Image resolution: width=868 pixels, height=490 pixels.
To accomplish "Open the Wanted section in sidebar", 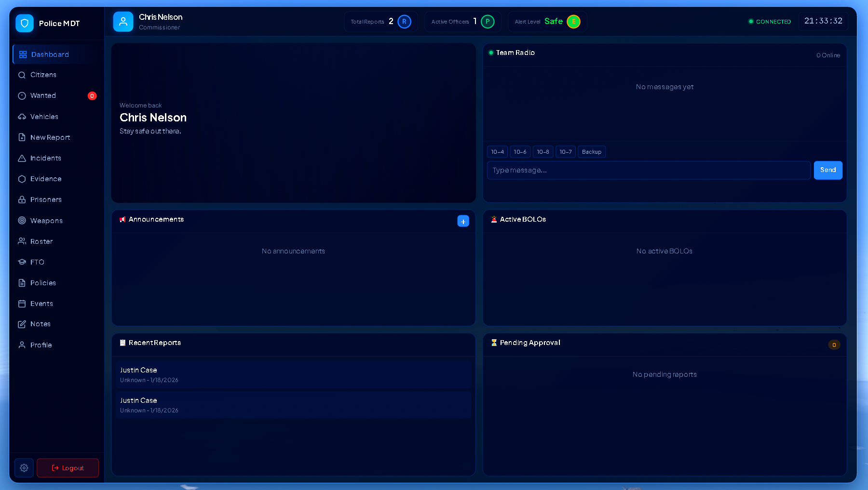I will [43, 96].
